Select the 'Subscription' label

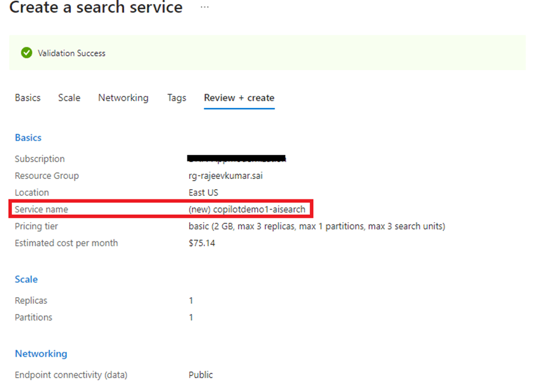(x=40, y=159)
